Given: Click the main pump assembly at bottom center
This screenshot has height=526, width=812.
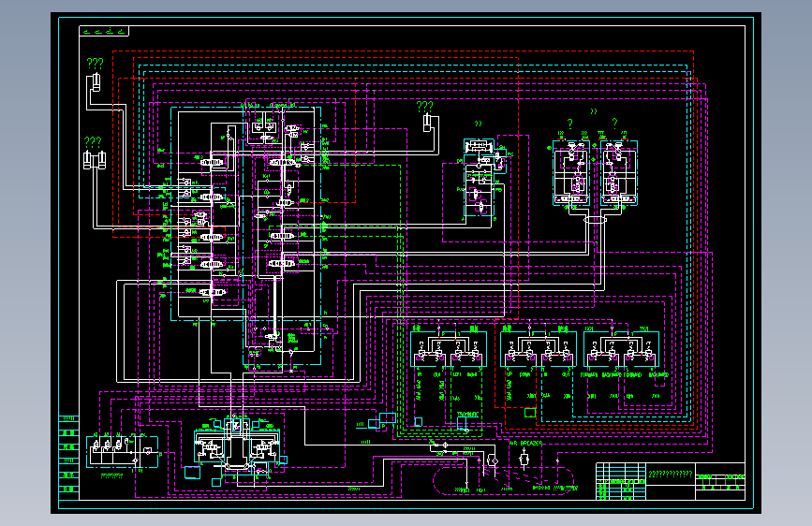Looking at the screenshot, I should pyautogui.click(x=237, y=446).
